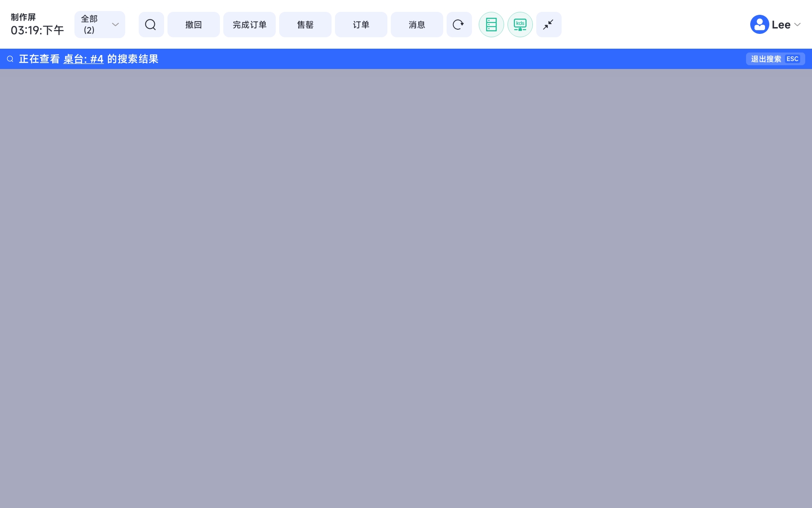Screen dimensions: 812x508
Task: Click small search icon in blue banner
Action: [x=10, y=59]
